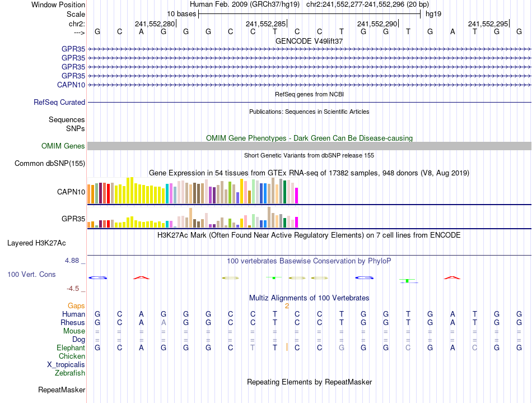Click '100 vertebrates Basewise Conservation by PhyloP' title
The width and height of the screenshot is (532, 403).
point(309,261)
